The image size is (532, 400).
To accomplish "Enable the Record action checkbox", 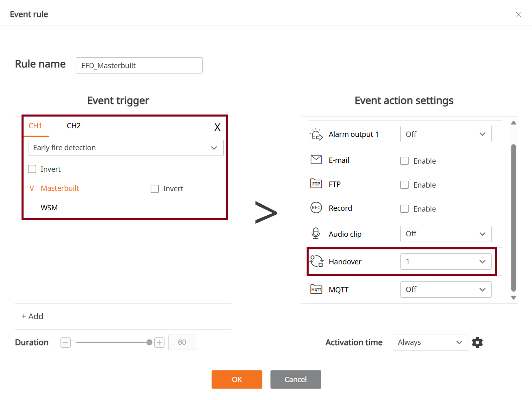I will tap(404, 209).
